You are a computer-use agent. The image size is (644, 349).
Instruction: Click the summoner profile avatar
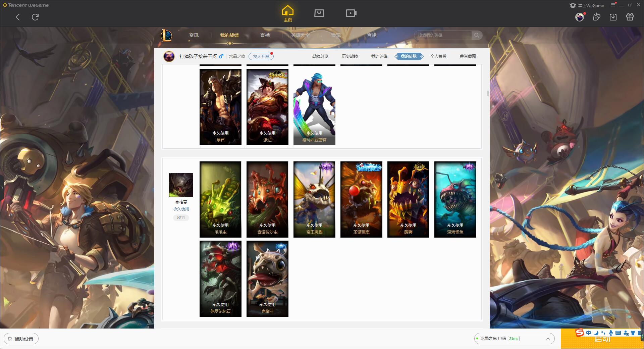click(x=169, y=56)
